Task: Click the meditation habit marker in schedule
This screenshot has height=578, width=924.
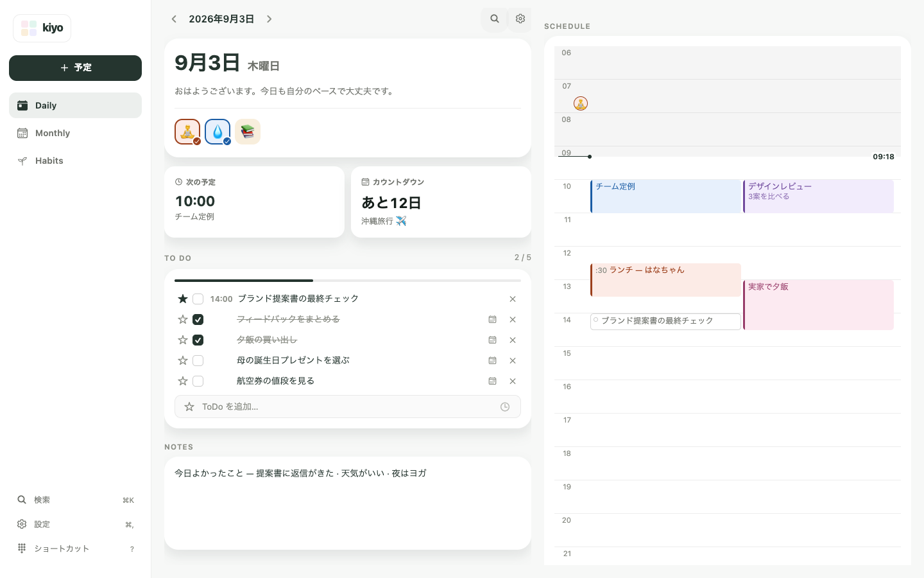Action: 581,103
